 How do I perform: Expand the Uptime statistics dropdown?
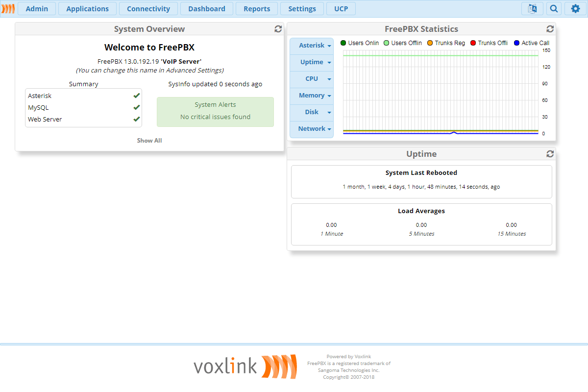[312, 62]
